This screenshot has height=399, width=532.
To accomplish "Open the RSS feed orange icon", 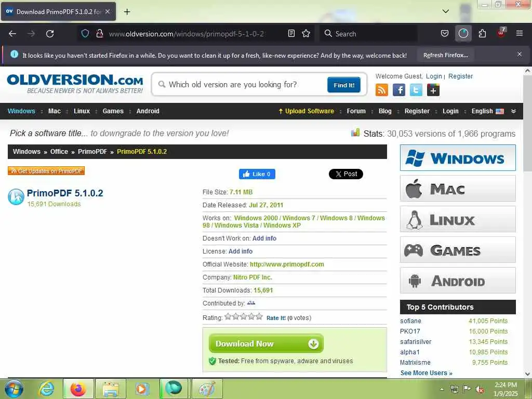I will (382, 90).
